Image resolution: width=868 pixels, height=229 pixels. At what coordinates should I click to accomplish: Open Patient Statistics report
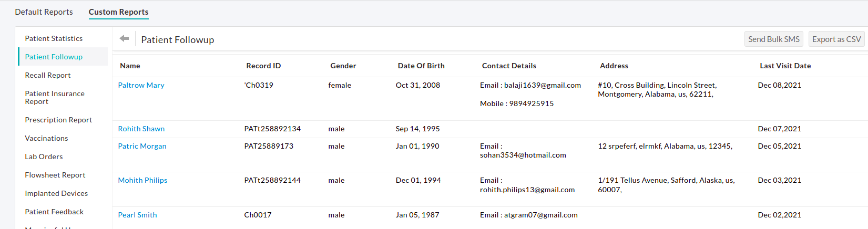point(54,38)
